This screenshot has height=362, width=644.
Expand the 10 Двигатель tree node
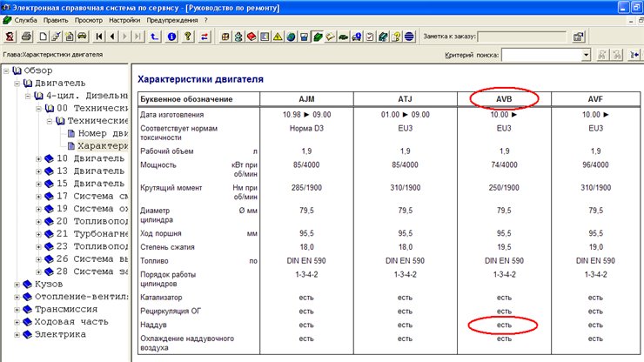(x=38, y=159)
